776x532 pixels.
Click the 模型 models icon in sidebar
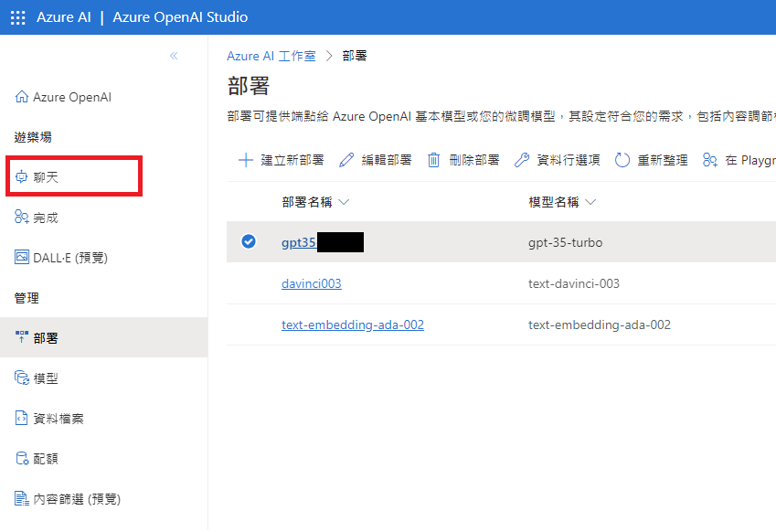tap(22, 378)
